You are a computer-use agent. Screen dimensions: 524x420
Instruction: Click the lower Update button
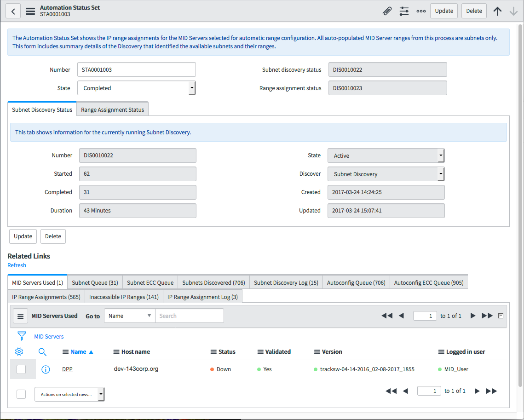[x=23, y=236]
